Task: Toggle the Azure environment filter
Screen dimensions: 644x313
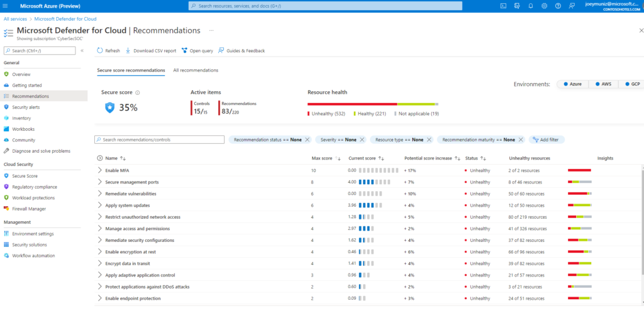Action: 572,84
